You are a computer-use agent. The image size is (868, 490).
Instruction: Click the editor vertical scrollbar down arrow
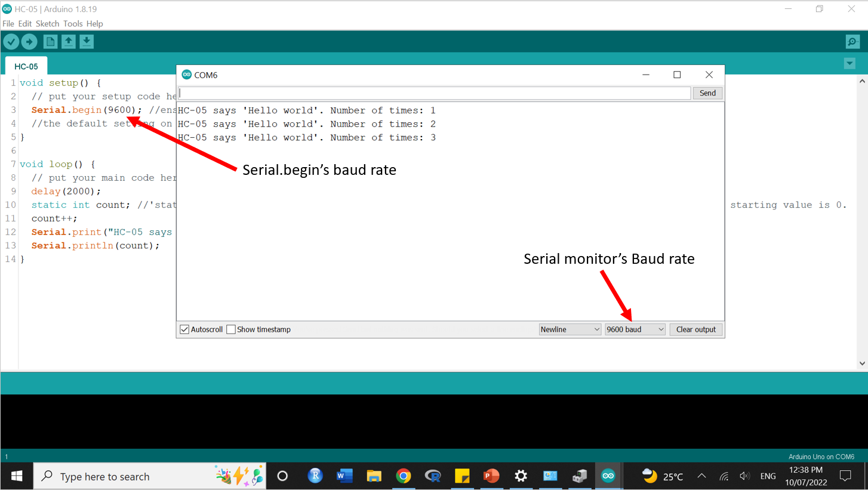tap(862, 363)
